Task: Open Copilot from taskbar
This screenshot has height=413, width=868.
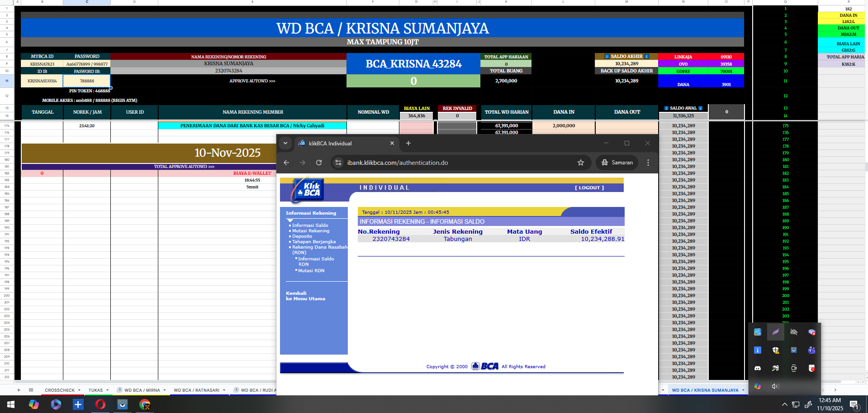Action: [34, 404]
